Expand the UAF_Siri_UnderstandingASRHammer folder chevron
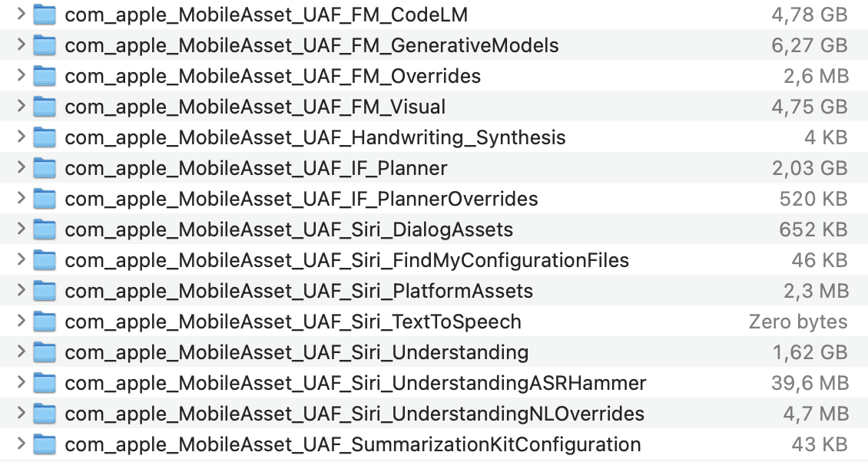 pos(21,383)
